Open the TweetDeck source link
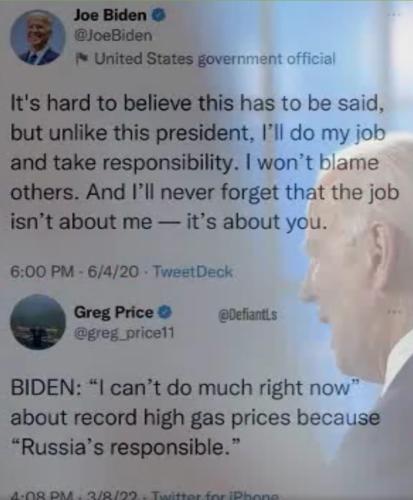Screen dimensions: 413x500 (x=192, y=272)
